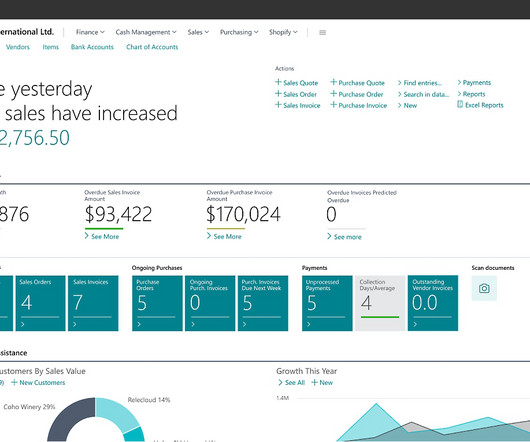Create a new Purchase Order
Viewport: 530px width, 442px height.
point(357,94)
